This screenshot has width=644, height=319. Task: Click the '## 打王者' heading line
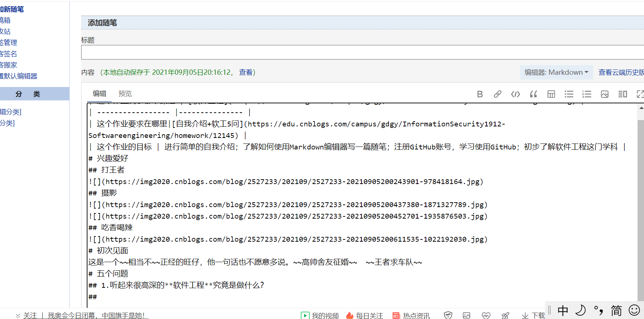pyautogui.click(x=106, y=170)
